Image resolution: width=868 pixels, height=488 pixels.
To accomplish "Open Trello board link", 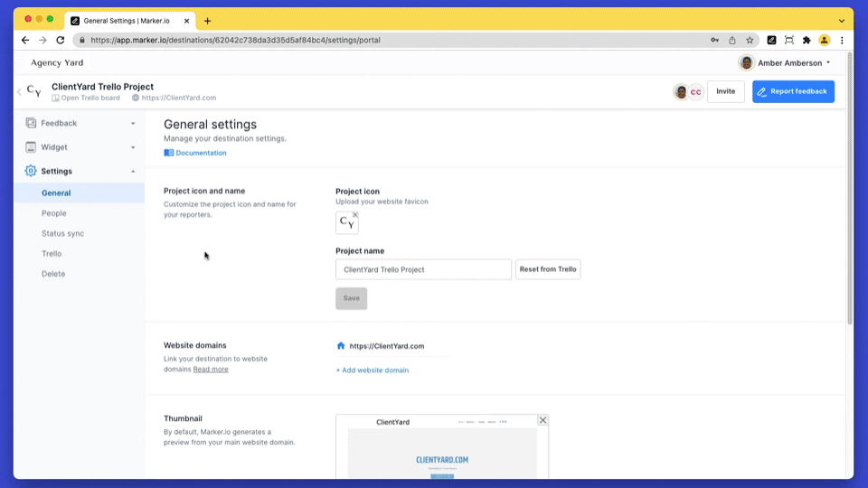I will pos(86,98).
